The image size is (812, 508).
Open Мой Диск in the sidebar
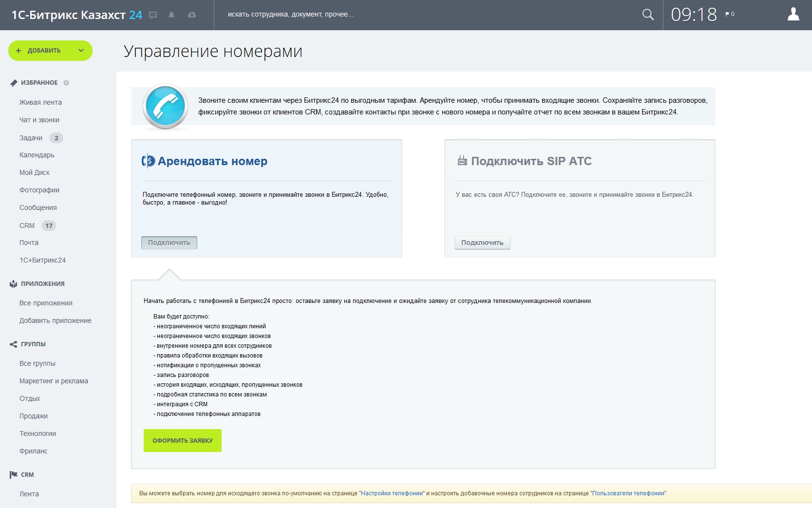click(35, 172)
